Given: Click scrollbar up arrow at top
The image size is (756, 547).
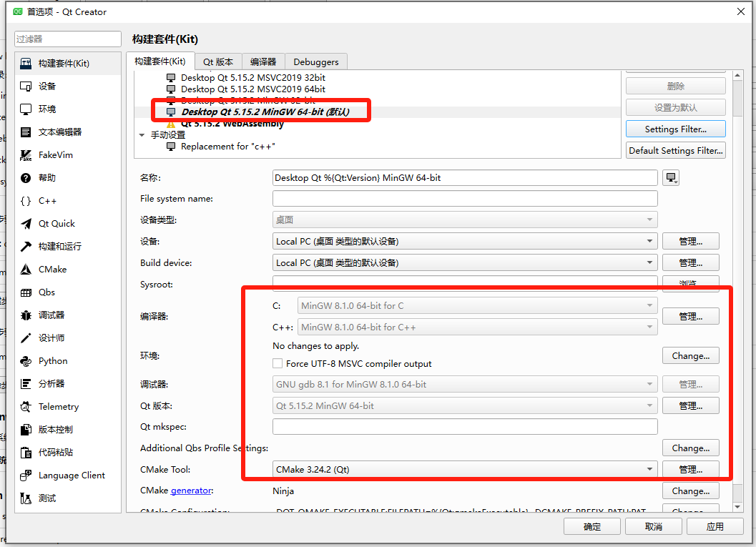Looking at the screenshot, I should 737,76.
